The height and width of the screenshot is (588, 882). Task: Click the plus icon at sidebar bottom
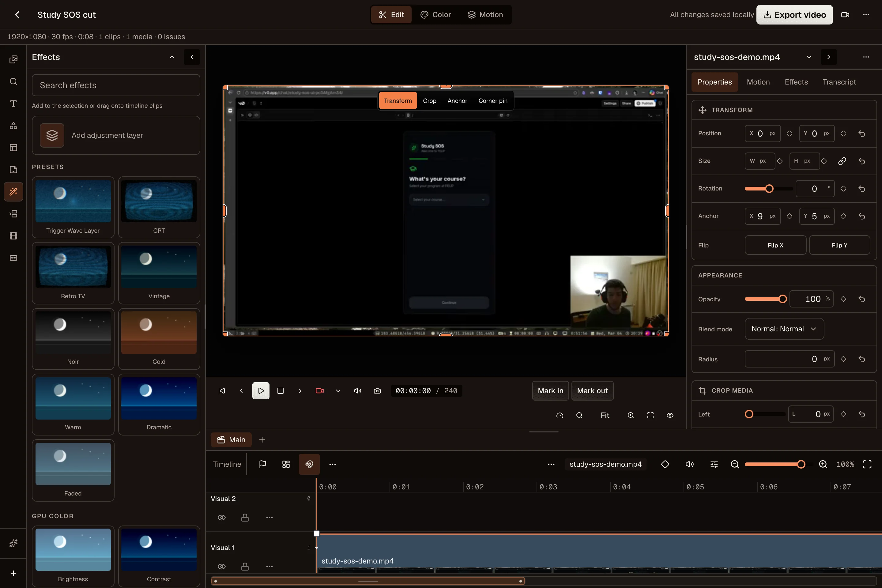[13, 573]
